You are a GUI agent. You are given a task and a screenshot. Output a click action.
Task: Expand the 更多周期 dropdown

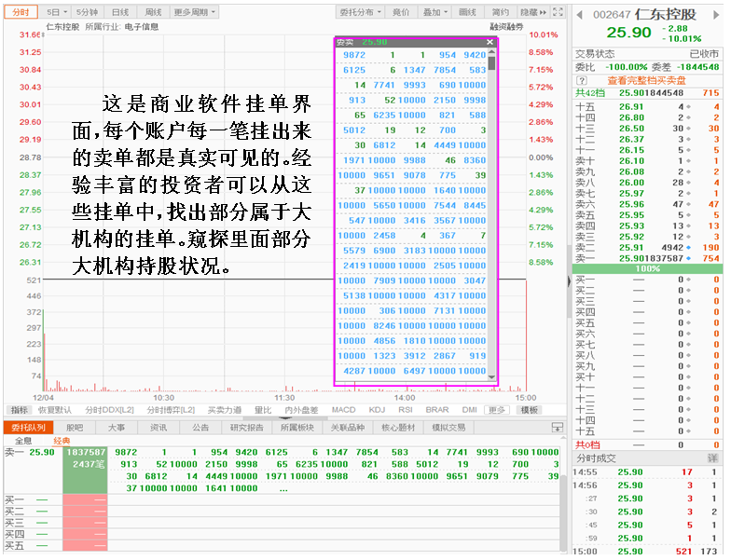[x=194, y=12]
